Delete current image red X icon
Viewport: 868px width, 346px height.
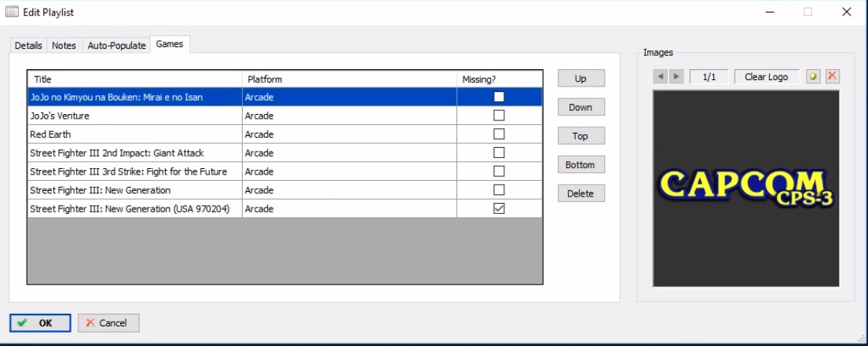pyautogui.click(x=832, y=76)
